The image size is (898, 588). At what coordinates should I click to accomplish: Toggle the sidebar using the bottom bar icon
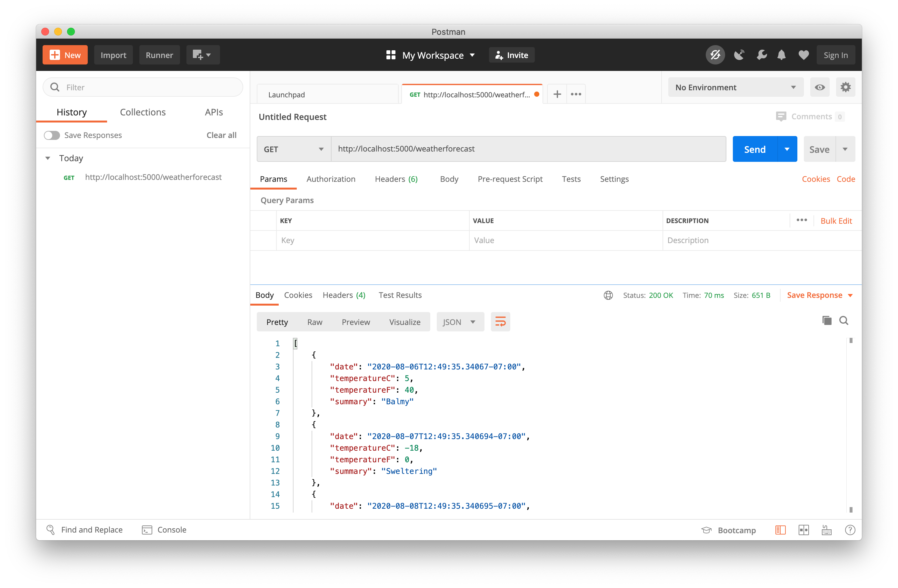(x=780, y=530)
